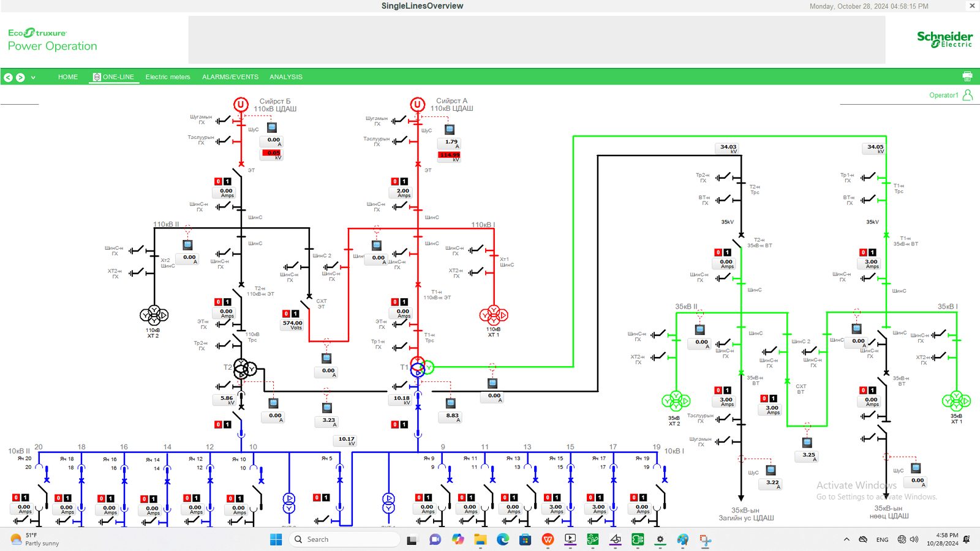Open the meter device icon under Сийрст А
Screen dimensions: 980x551
point(450,129)
